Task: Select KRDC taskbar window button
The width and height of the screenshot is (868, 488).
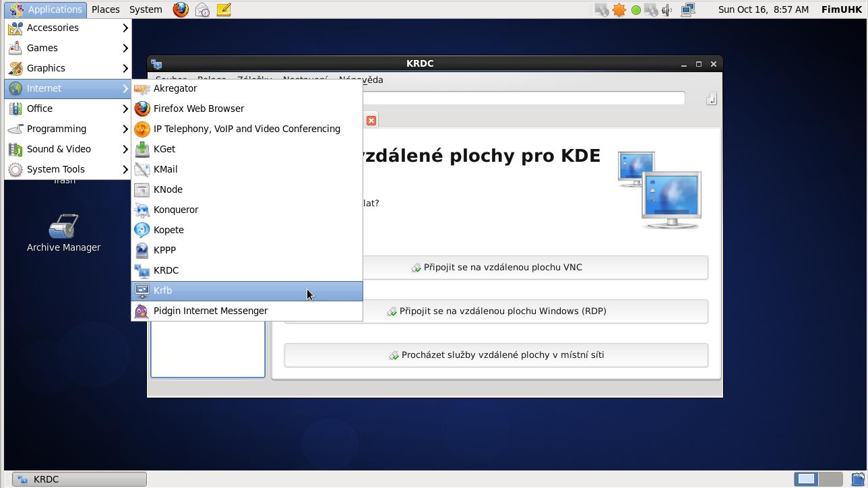Action: pyautogui.click(x=80, y=479)
